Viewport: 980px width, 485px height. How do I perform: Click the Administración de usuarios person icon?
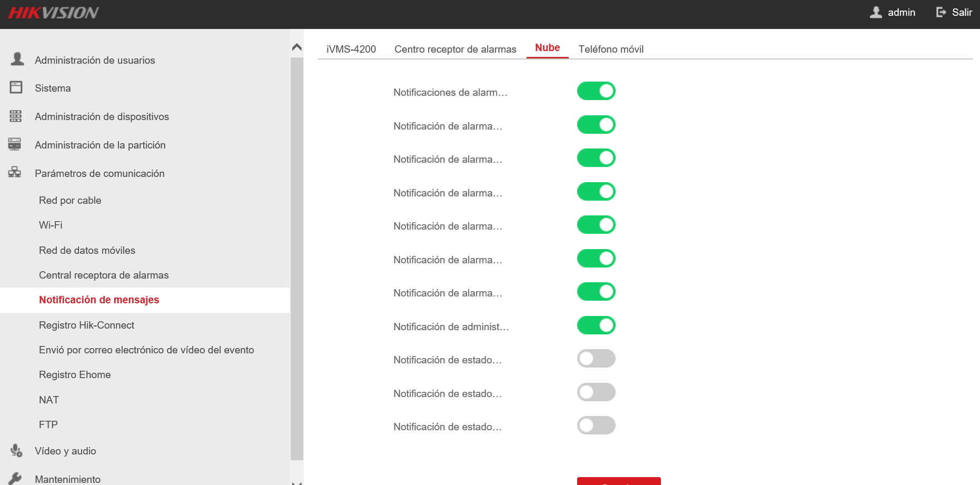click(x=17, y=59)
